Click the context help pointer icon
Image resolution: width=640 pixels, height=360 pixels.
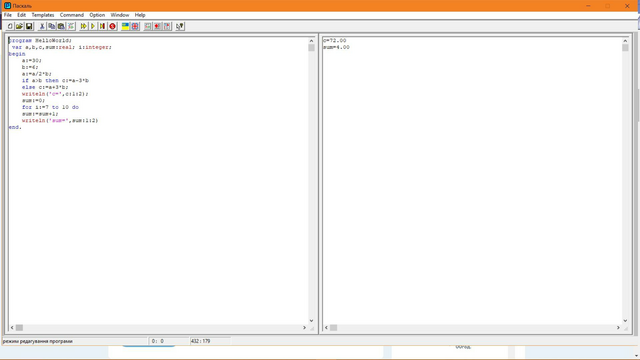[x=180, y=26]
